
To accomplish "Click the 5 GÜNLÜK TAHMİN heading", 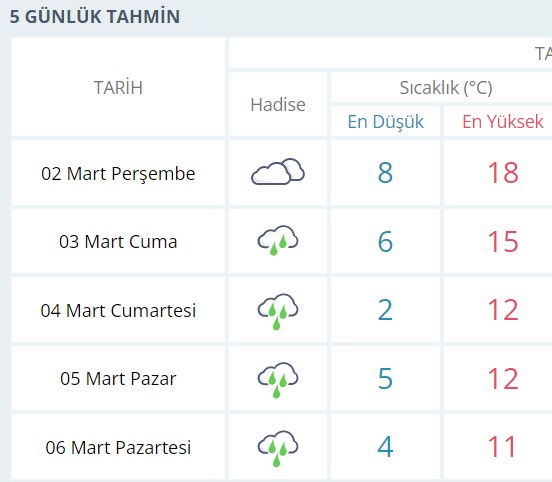I will [x=95, y=17].
